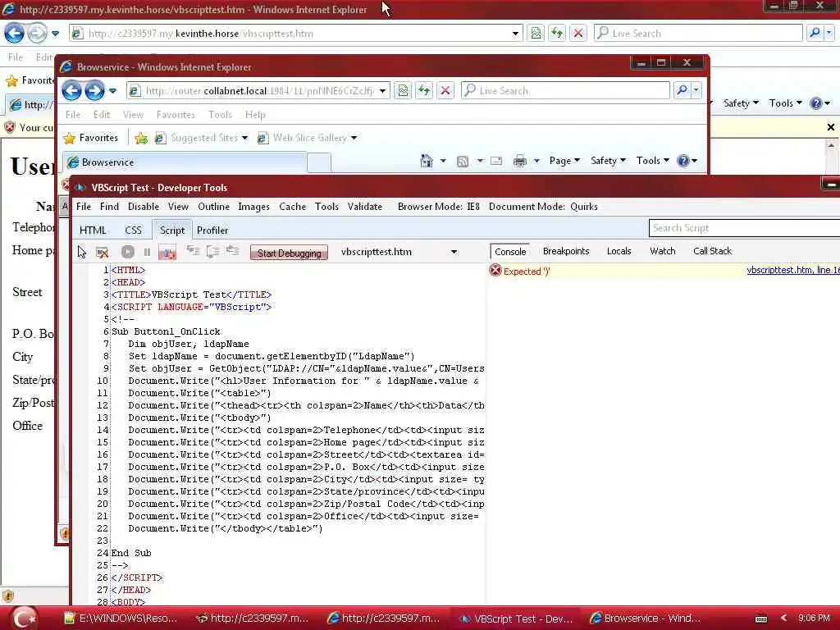Open the Find menu in Developer Tools
This screenshot has height=630, width=840.
(109, 207)
